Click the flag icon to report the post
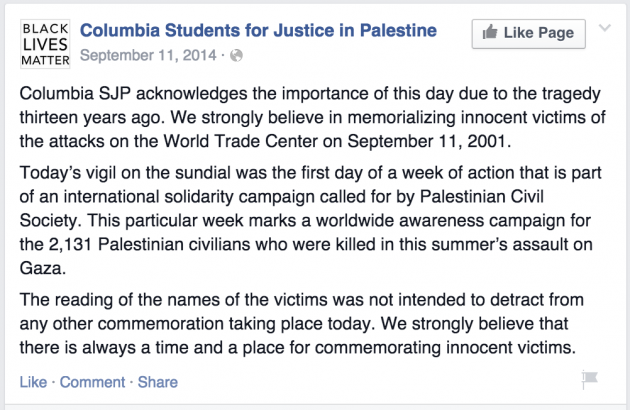630x410 pixels. 589,379
